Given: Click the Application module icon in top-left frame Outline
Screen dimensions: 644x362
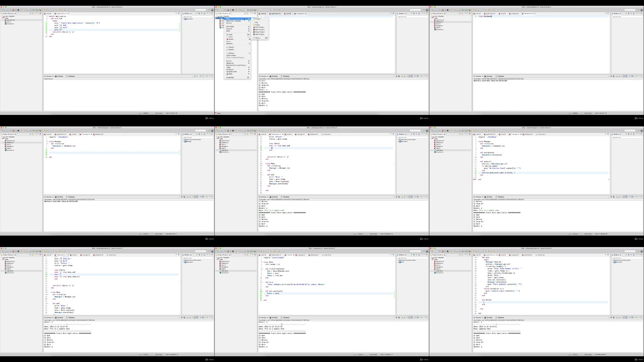Looking at the screenshot, I should [185, 19].
